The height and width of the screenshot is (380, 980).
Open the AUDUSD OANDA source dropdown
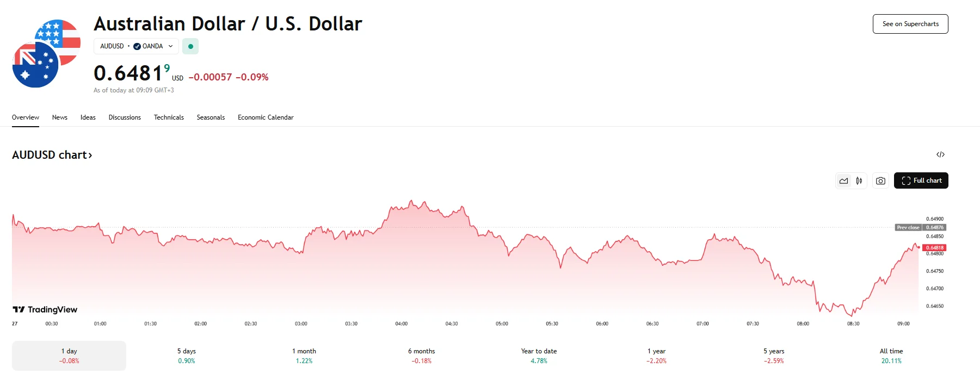click(x=136, y=47)
